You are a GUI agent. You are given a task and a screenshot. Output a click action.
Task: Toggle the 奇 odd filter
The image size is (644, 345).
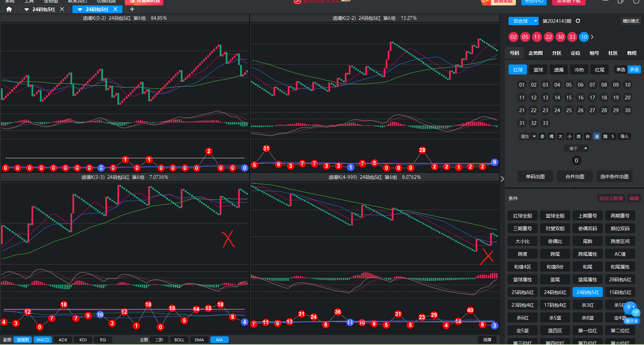point(542,137)
